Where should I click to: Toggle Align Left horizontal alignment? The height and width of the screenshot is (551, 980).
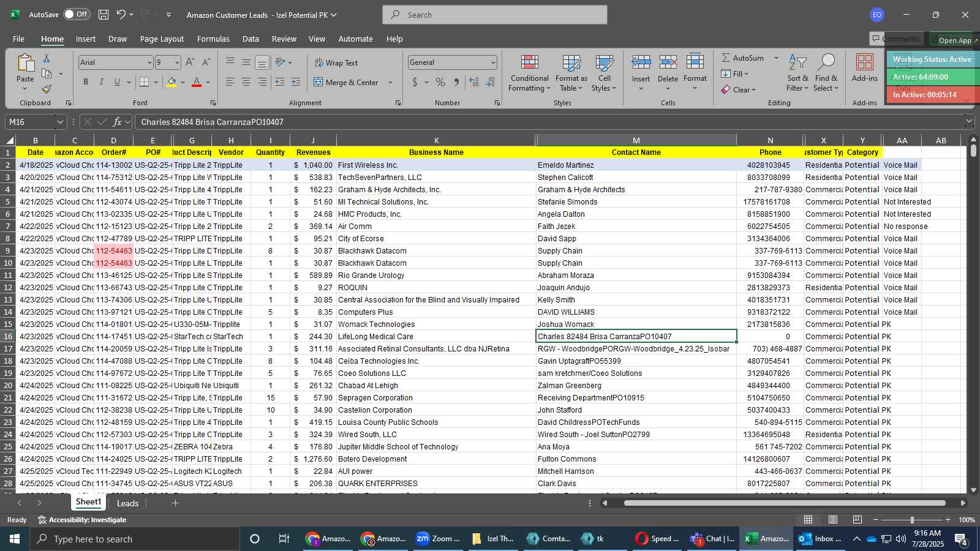(230, 82)
